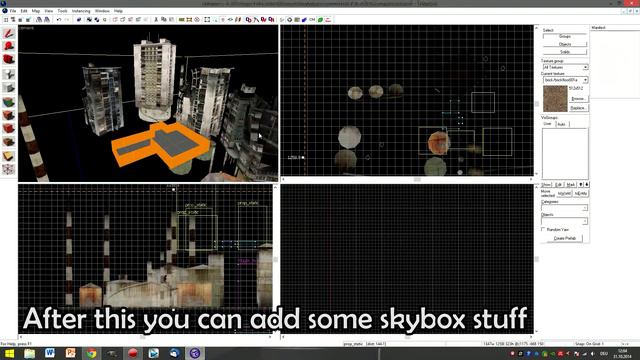Click the VisGroups Show button
The width and height of the screenshot is (640, 360).
[547, 184]
